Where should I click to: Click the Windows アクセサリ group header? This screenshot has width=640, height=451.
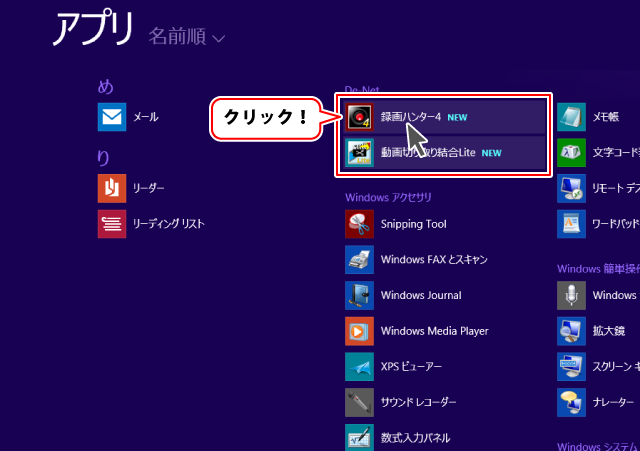click(x=388, y=198)
